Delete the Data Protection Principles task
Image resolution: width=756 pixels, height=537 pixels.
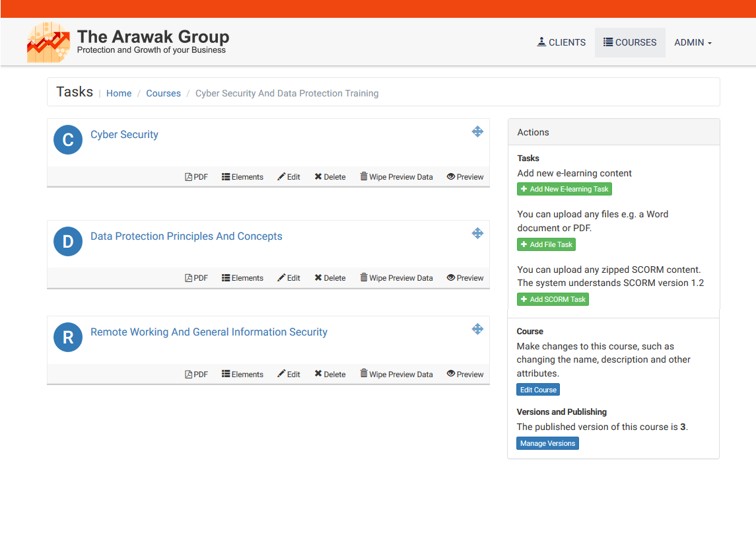point(330,278)
